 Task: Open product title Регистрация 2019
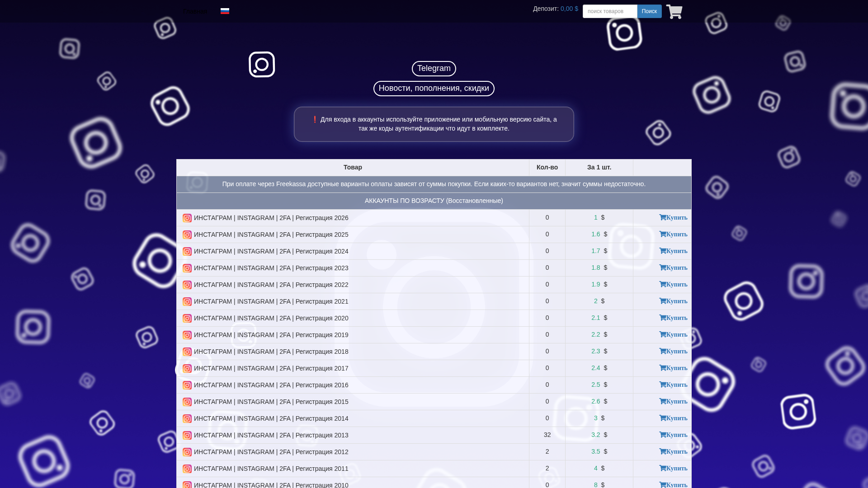click(x=271, y=335)
